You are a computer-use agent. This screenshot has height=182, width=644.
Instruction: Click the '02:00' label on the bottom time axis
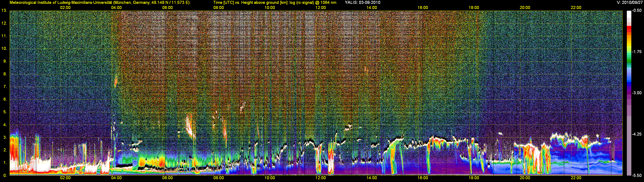click(x=65, y=178)
